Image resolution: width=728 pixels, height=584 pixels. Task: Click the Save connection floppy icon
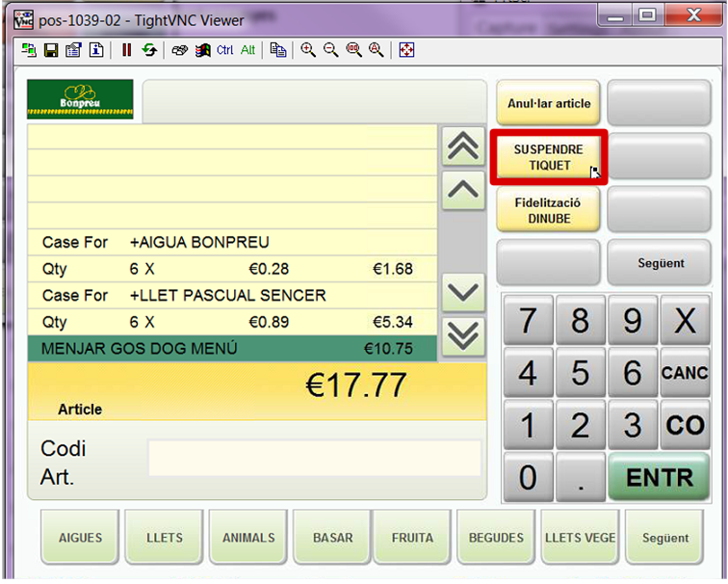click(51, 50)
